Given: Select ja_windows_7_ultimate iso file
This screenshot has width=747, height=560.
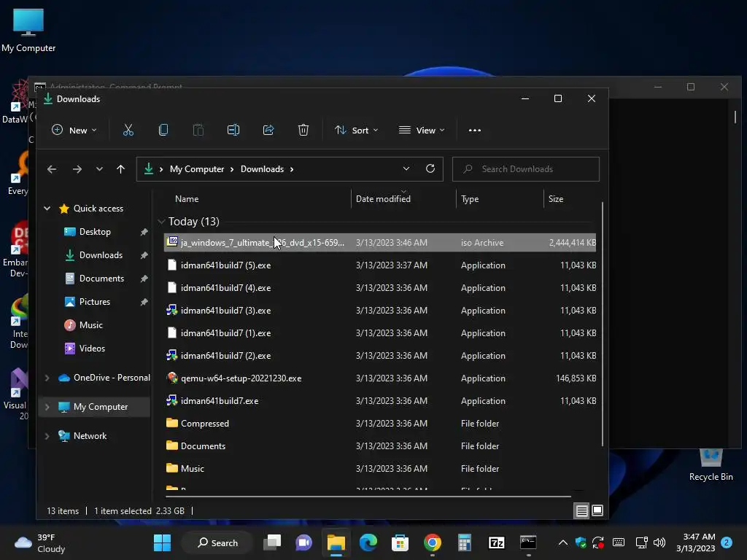Looking at the screenshot, I should pyautogui.click(x=379, y=242).
